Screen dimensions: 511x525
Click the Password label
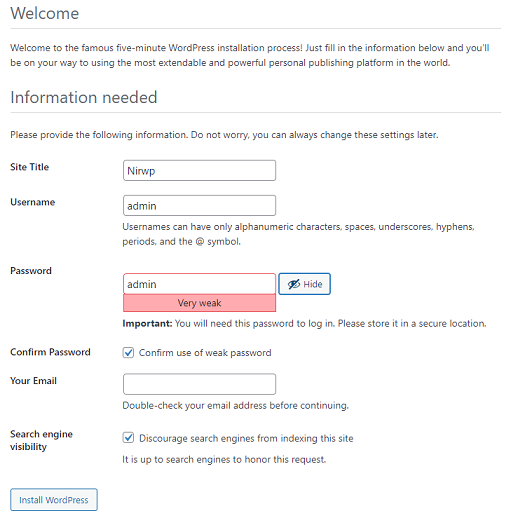[x=31, y=271]
